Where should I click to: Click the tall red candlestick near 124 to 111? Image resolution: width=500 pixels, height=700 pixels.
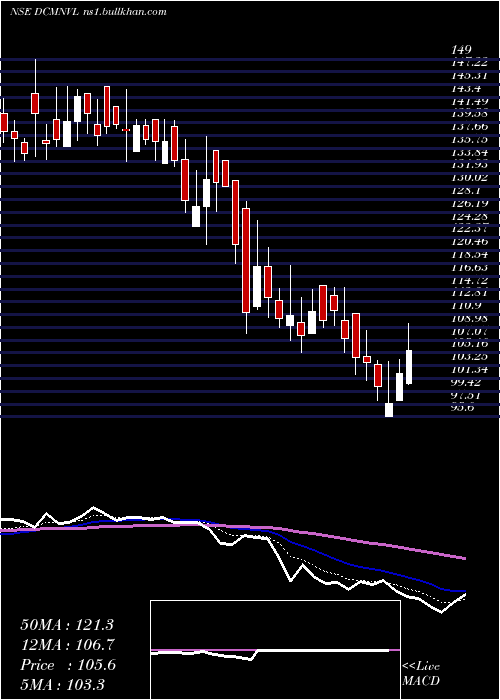[x=246, y=260]
